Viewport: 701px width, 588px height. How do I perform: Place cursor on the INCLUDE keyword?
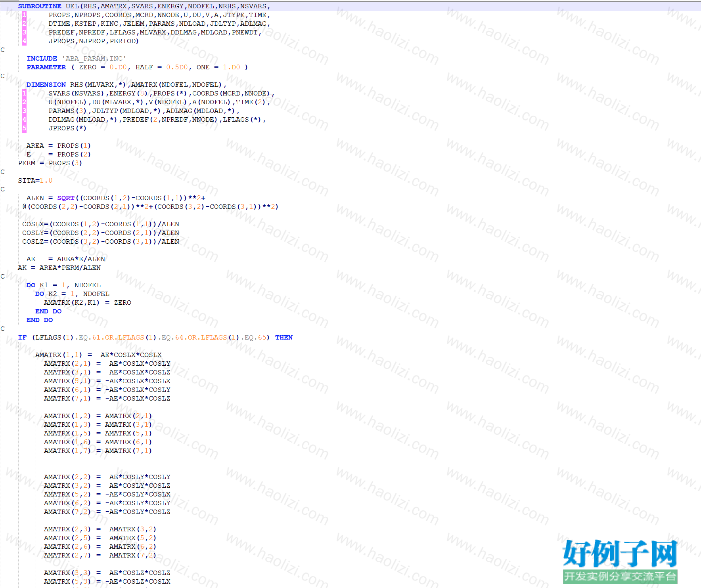[x=42, y=59]
